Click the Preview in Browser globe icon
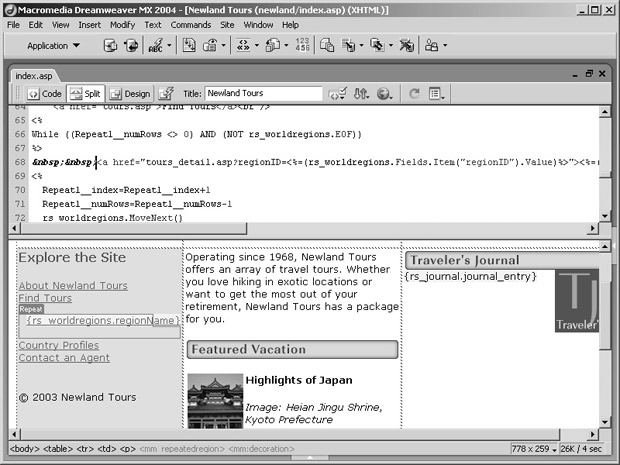Screen dimensions: 620x465 [x=384, y=94]
